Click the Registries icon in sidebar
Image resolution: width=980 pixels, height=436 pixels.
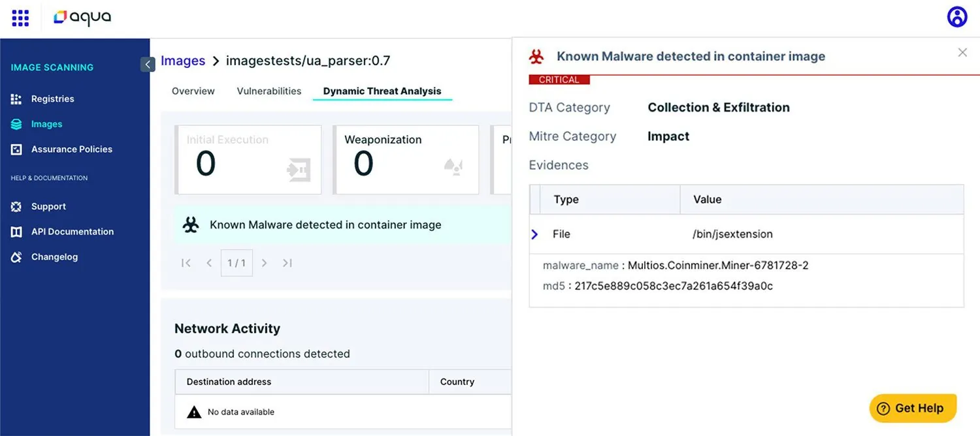click(16, 99)
